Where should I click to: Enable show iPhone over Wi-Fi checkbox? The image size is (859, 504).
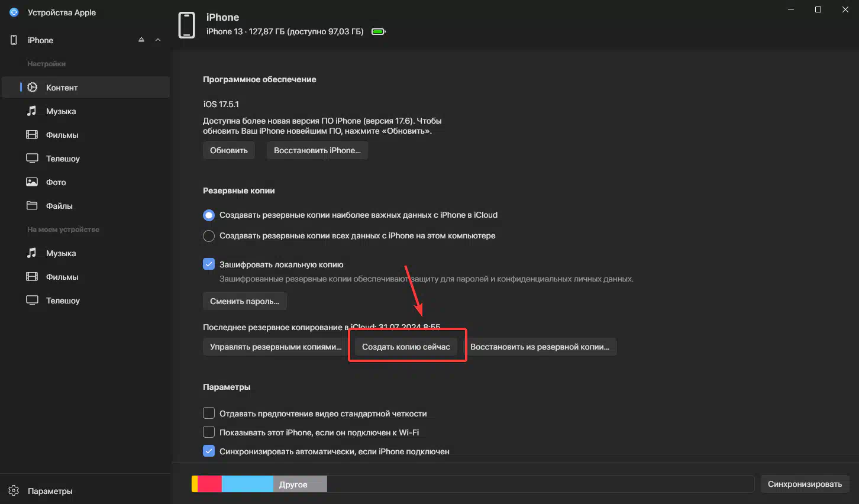209,432
